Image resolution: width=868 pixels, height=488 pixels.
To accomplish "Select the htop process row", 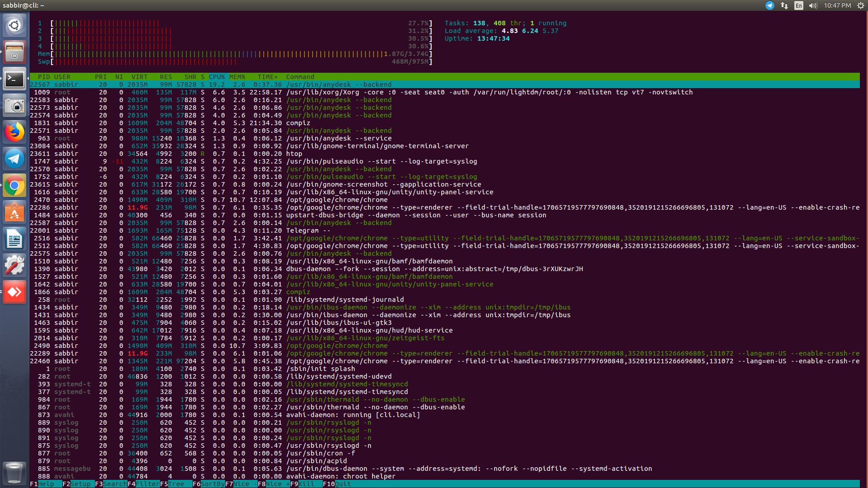I will pyautogui.click(x=445, y=154).
